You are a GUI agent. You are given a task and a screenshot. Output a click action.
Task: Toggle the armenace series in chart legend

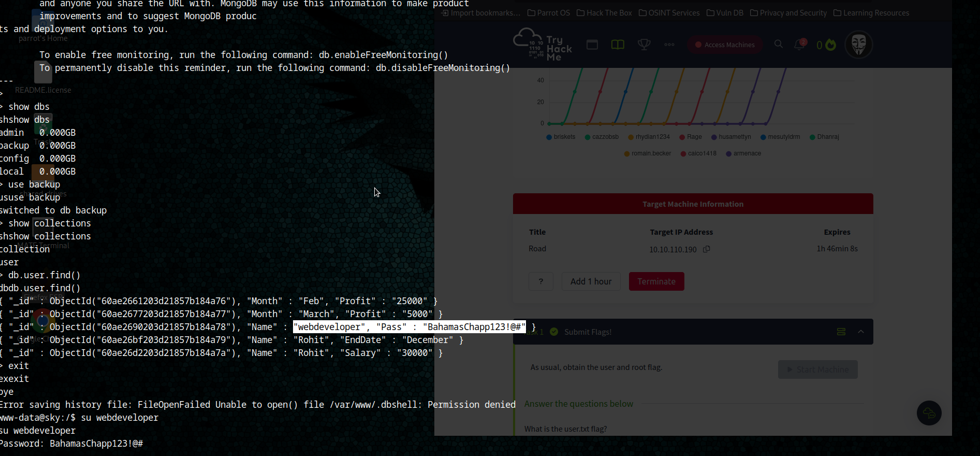point(743,153)
